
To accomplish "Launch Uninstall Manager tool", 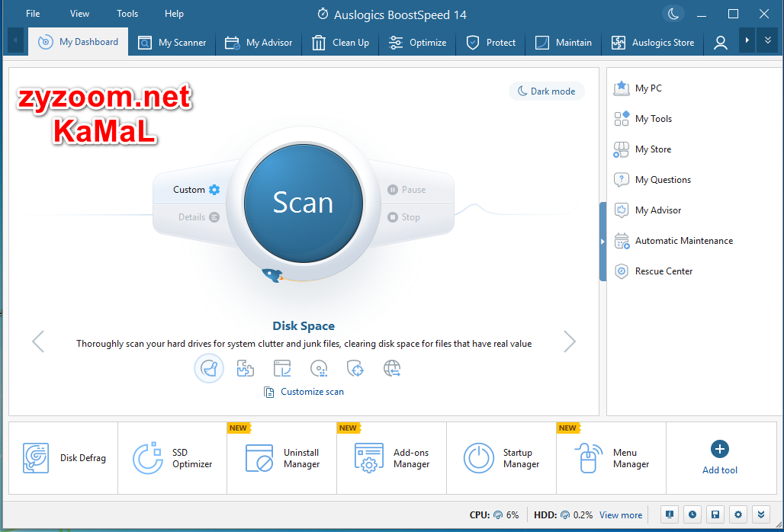I will tap(282, 458).
